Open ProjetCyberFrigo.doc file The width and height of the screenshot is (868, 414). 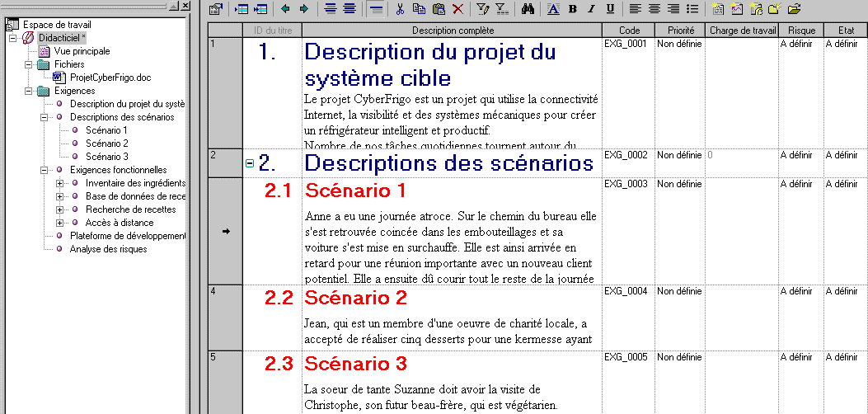click(x=110, y=78)
